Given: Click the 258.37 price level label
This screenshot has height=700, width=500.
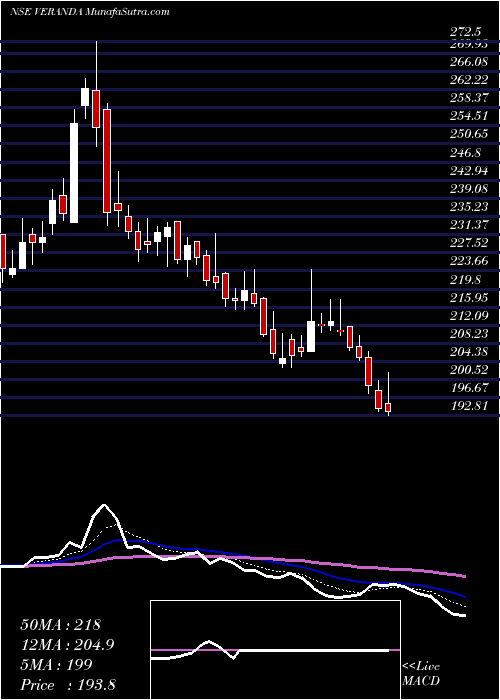Looking at the screenshot, I should [x=469, y=98].
